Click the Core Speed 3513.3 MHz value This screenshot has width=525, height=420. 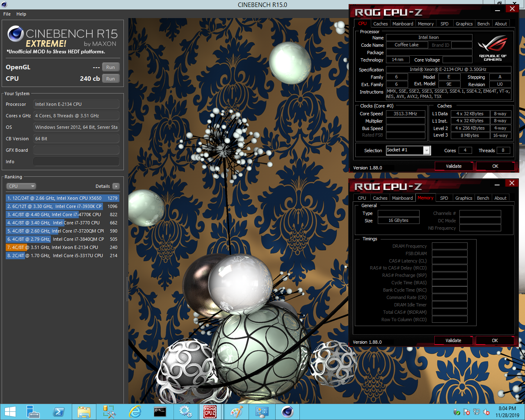[x=405, y=114]
